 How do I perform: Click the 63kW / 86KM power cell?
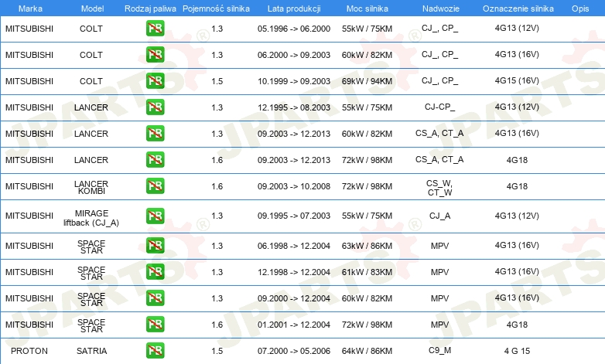[x=367, y=246]
